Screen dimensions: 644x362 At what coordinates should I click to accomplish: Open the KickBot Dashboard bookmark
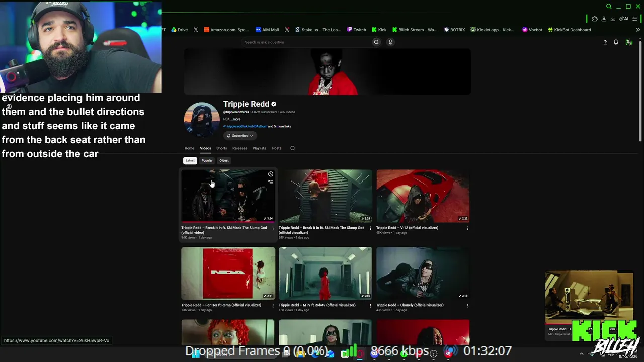pos(570,30)
